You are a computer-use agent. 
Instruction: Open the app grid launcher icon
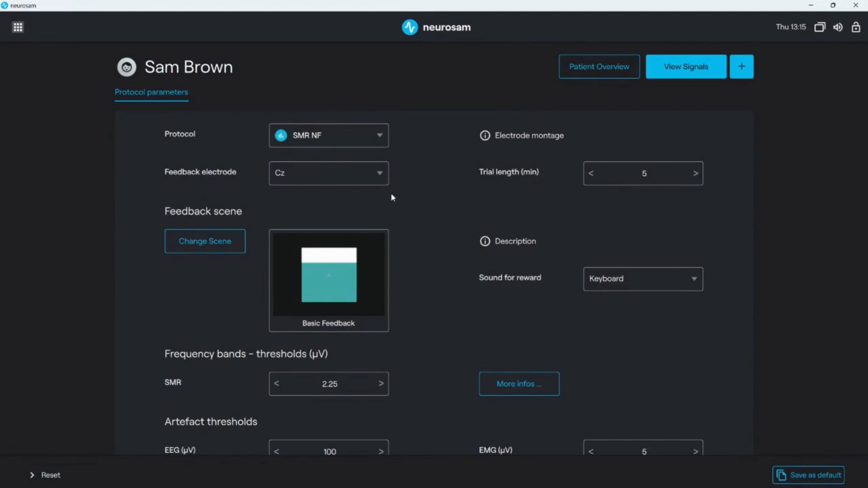coord(18,27)
